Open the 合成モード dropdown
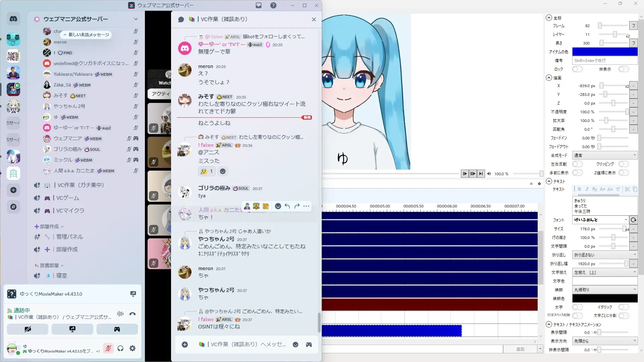644x362 pixels. coord(604,155)
